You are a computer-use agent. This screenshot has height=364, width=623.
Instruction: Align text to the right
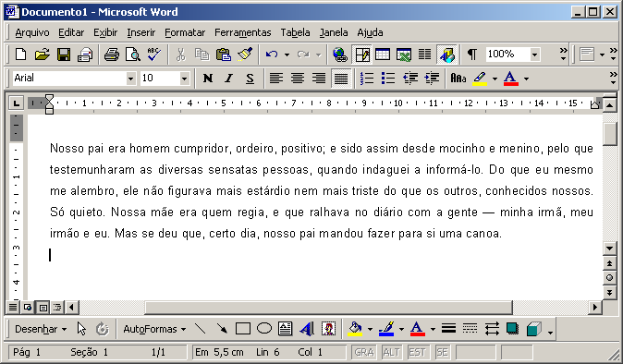pyautogui.click(x=319, y=79)
